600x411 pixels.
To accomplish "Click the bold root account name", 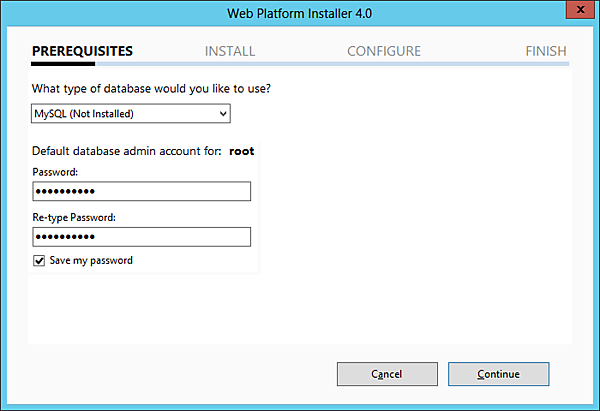I will click(x=242, y=152).
